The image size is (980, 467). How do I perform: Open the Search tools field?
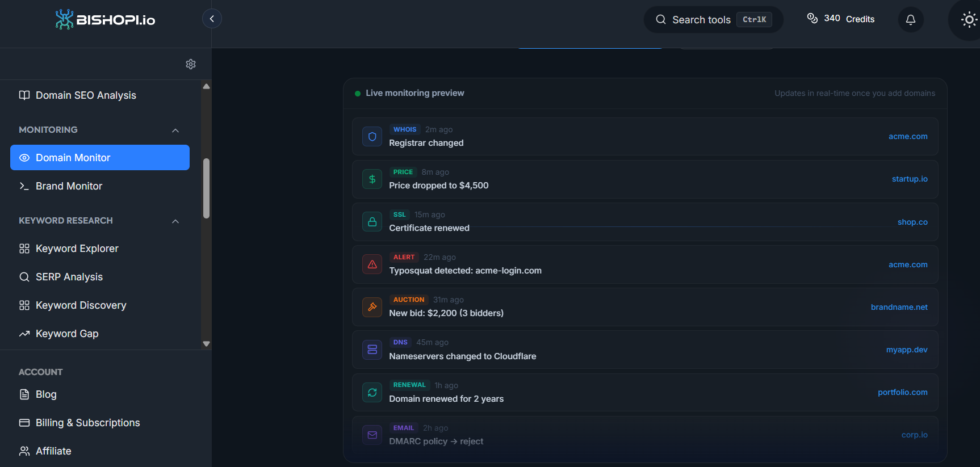713,19
